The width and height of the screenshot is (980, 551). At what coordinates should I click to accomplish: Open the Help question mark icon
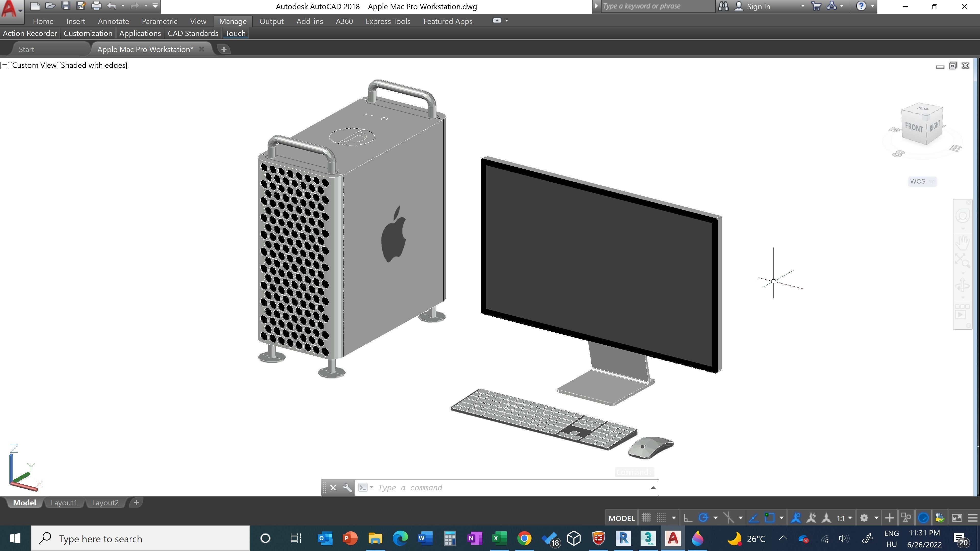click(861, 6)
